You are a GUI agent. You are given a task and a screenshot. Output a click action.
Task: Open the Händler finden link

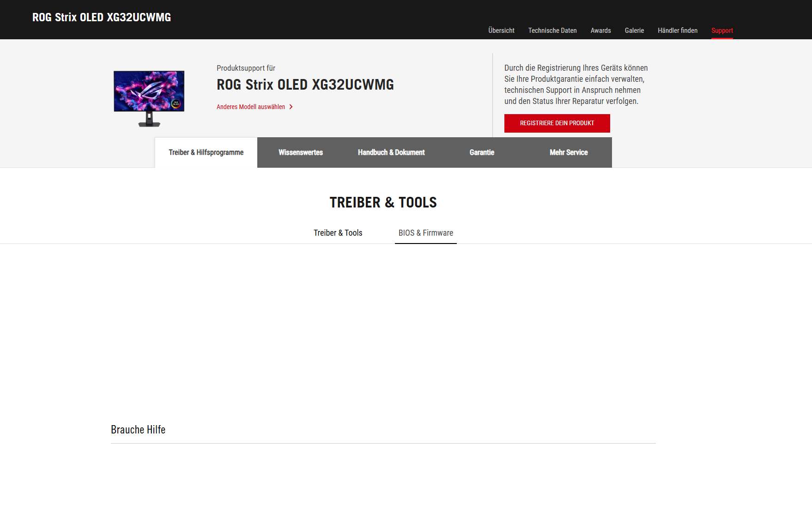(678, 30)
